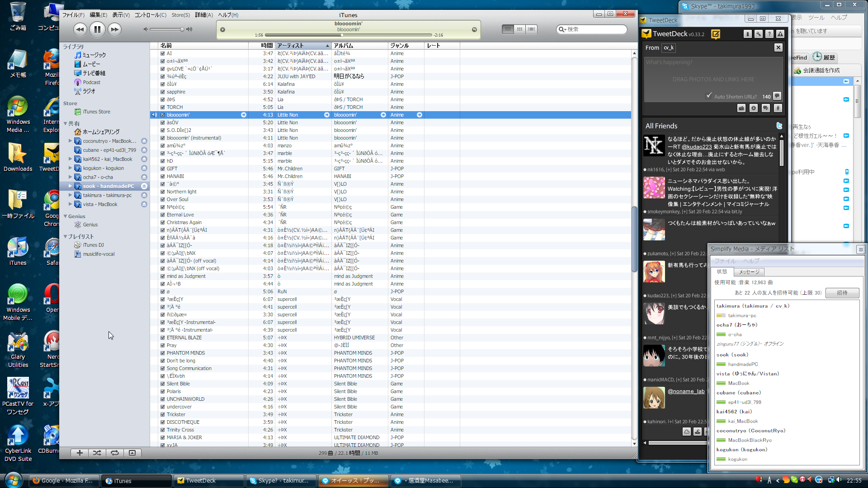Expand the coconutryo - MacBook shared library

(70, 141)
